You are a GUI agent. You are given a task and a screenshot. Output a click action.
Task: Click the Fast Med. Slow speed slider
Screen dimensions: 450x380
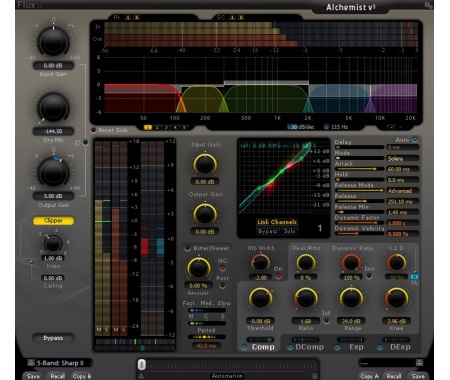207,310
